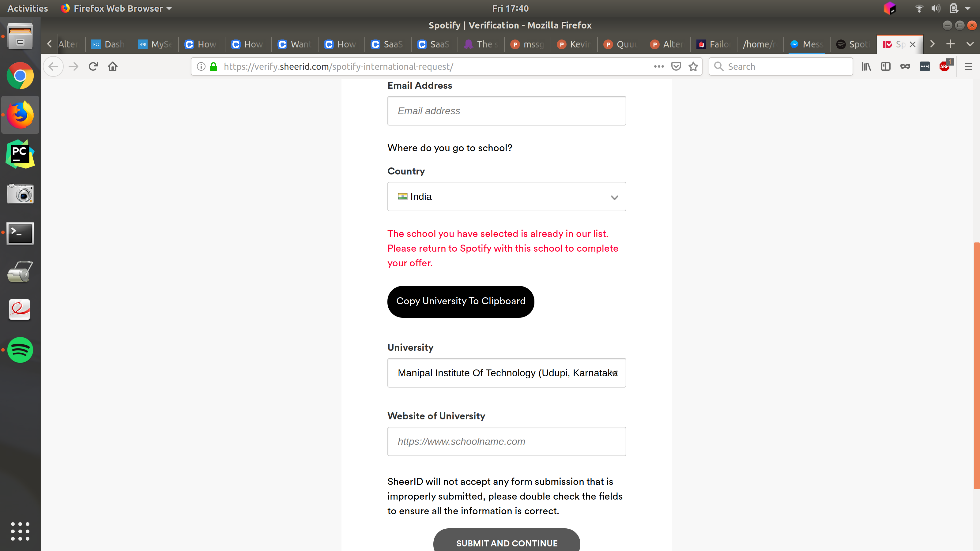Open the page actions three-dot menu
Viewport: 980px width, 551px height.
point(659,66)
